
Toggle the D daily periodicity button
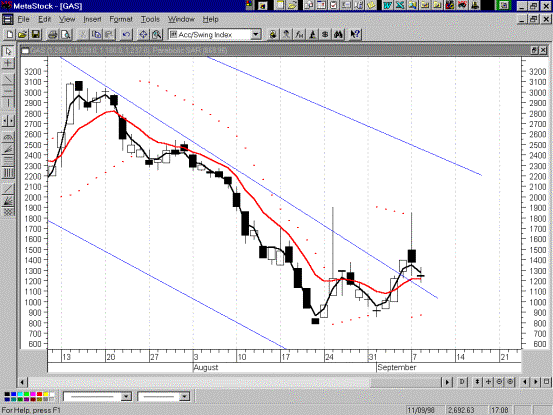[462, 382]
